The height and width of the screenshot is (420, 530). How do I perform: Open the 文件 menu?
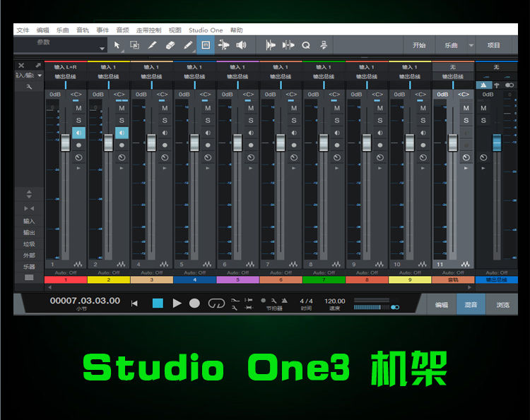(23, 30)
